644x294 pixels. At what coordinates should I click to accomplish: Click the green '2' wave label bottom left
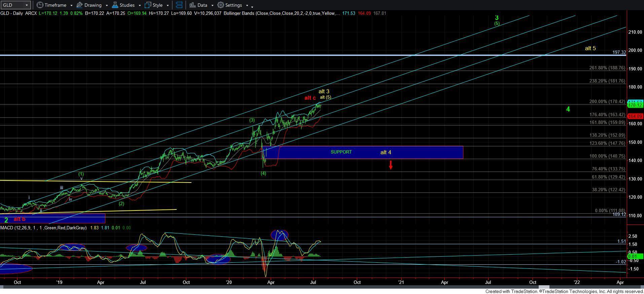(6, 221)
